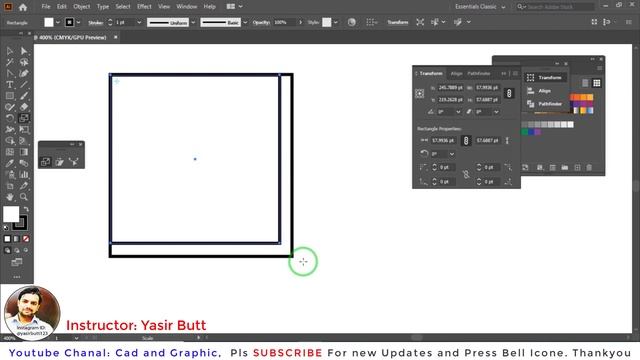Viewport: 640px width, 360px height.
Task: Set the solid Color mode button
Action: click(x=7, y=239)
